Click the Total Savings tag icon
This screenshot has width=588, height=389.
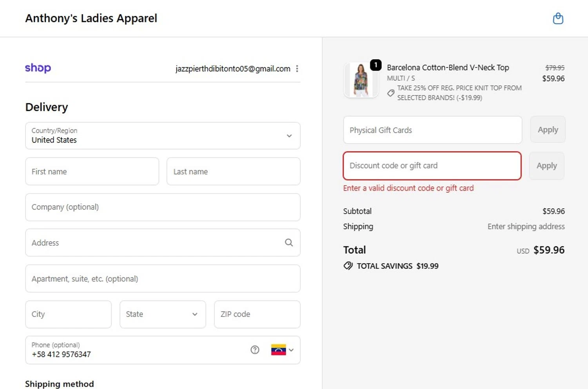click(x=348, y=266)
